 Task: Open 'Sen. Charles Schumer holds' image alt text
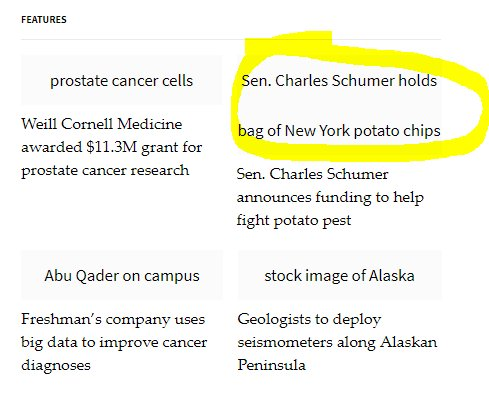click(x=339, y=80)
